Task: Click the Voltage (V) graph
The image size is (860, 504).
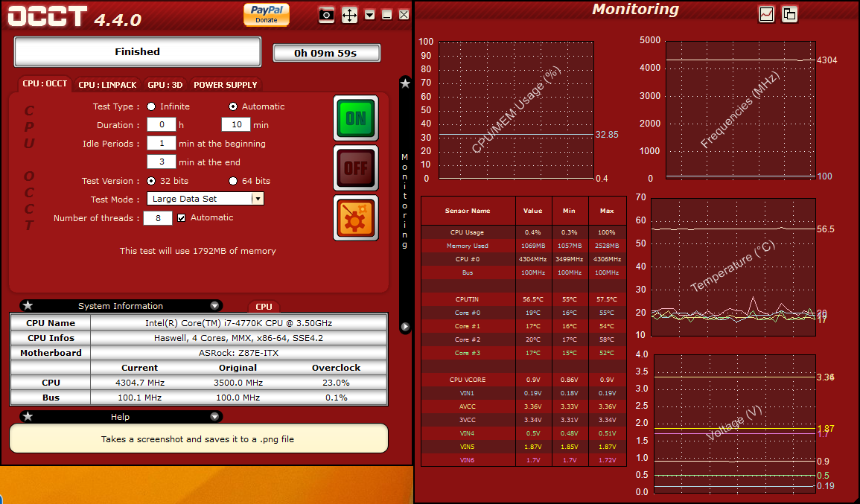Action: tap(734, 424)
